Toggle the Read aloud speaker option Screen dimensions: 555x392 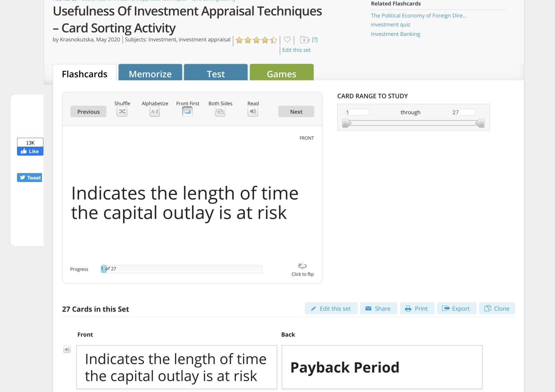click(x=253, y=112)
